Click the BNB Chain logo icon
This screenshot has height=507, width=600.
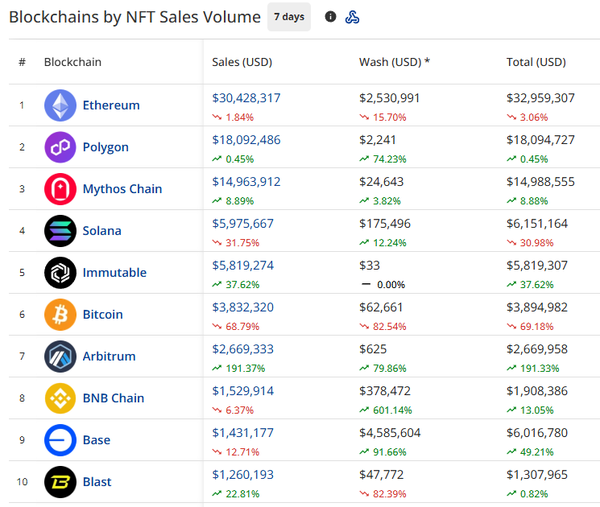point(60,398)
